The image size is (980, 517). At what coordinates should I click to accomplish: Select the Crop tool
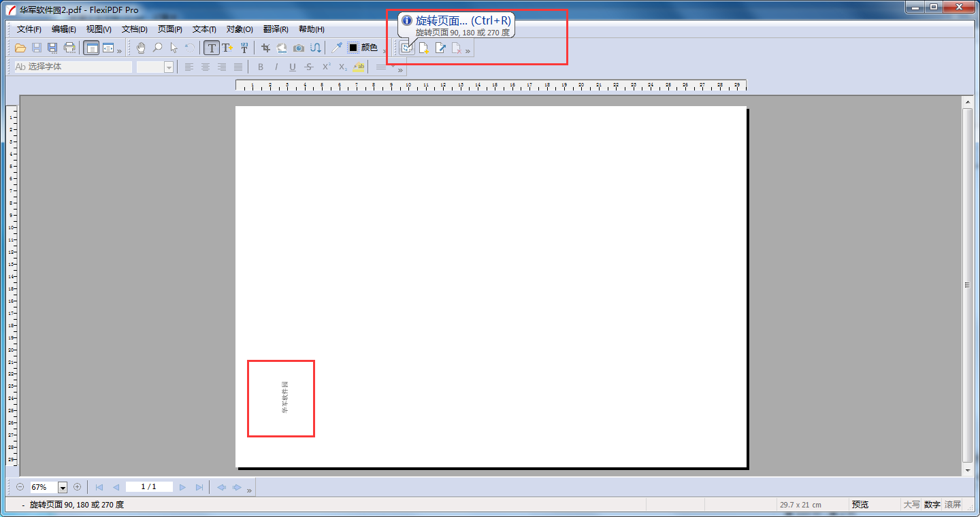266,48
